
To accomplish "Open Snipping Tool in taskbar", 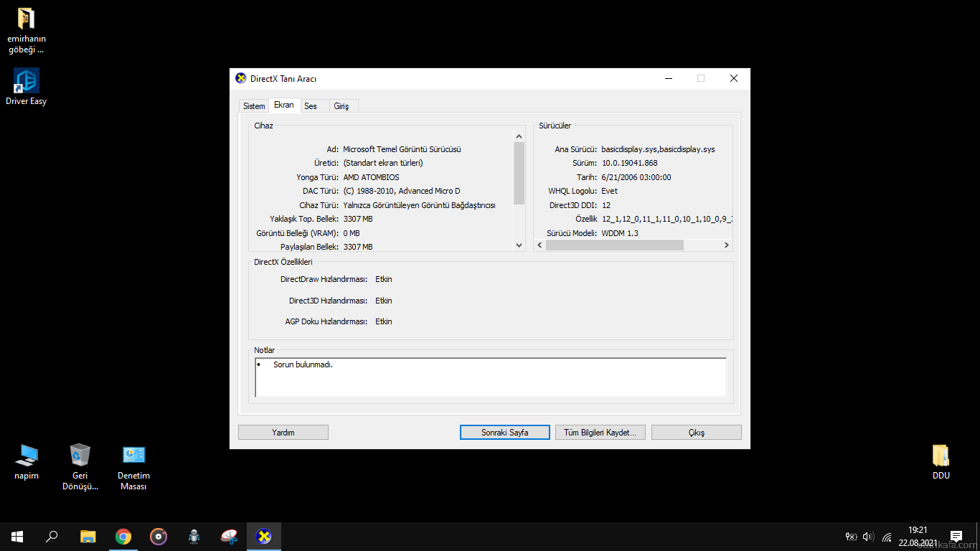I will 229,537.
